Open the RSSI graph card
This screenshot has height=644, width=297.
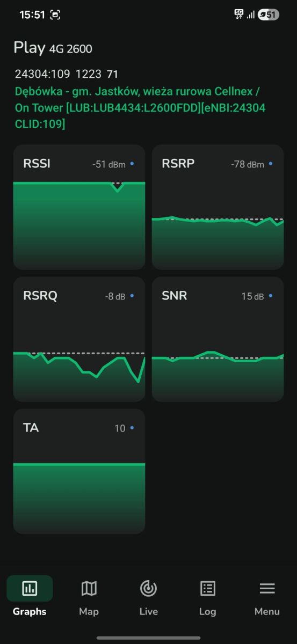[79, 207]
